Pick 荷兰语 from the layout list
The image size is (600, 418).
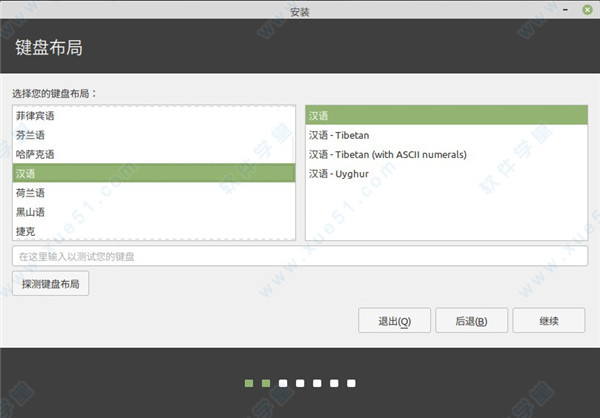pyautogui.click(x=30, y=193)
